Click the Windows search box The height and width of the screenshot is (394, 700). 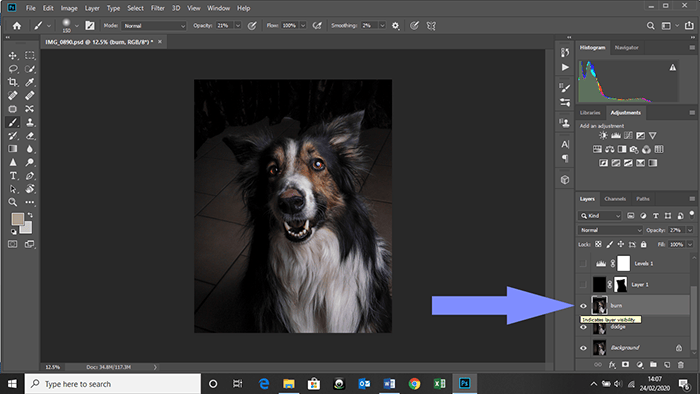[112, 384]
